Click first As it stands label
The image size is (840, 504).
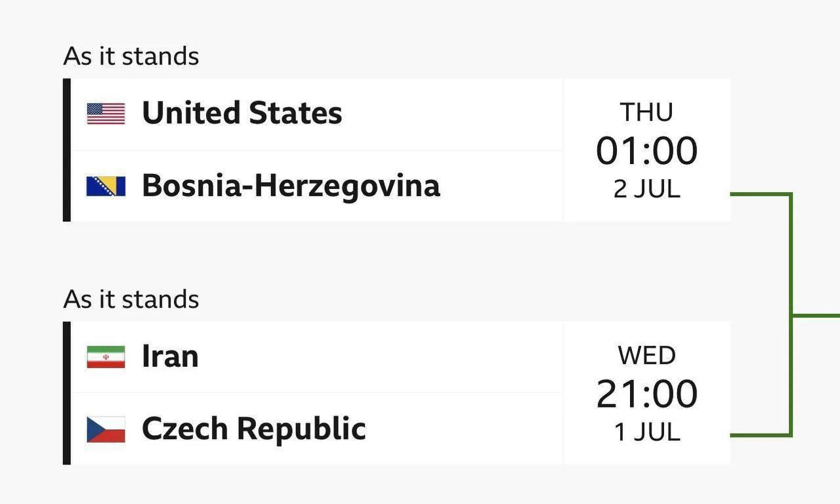click(x=131, y=56)
